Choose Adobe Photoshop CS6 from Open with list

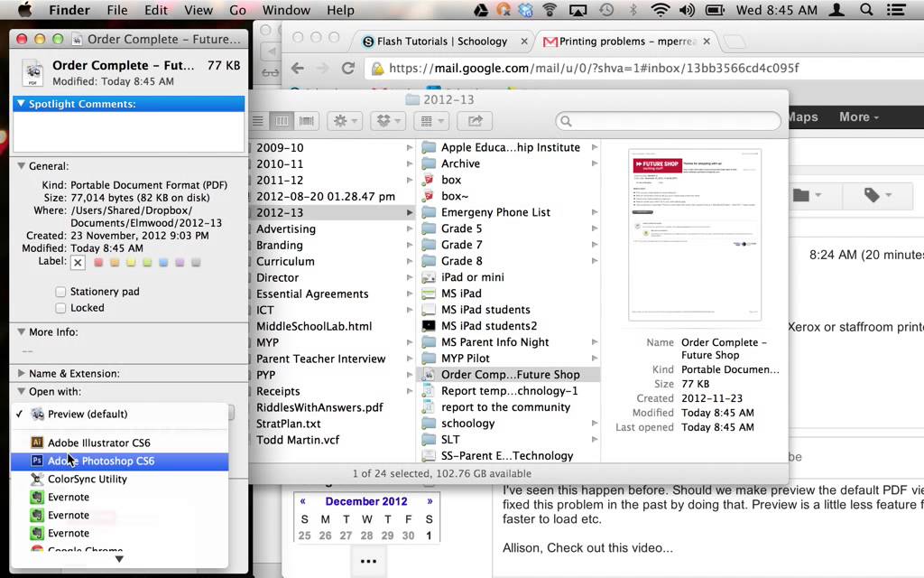120,461
